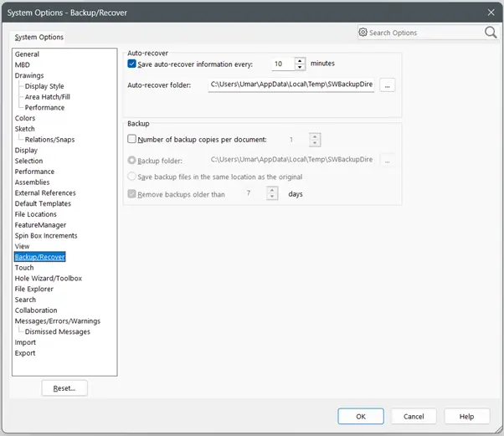504x436 pixels.
Task: Increase backup copies count with up arrow
Action: [315, 136]
